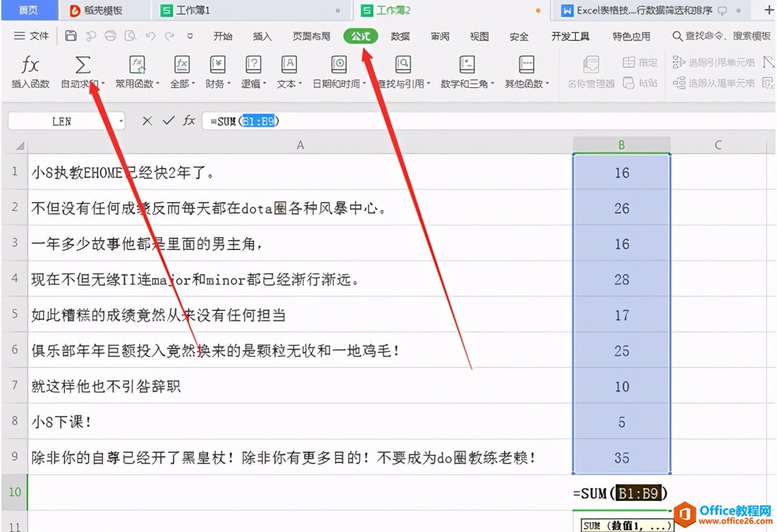Open the Text (文本) functions icon
Screen dimensions: 777x532
tap(288, 65)
